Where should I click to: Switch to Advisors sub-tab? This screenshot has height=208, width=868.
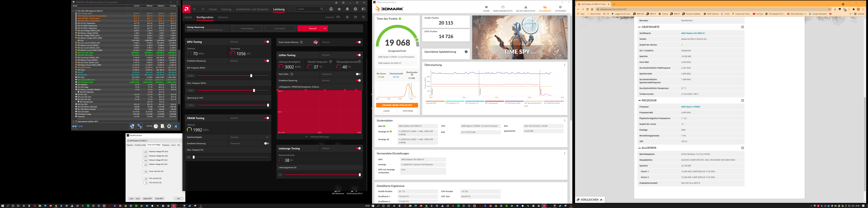tap(223, 17)
